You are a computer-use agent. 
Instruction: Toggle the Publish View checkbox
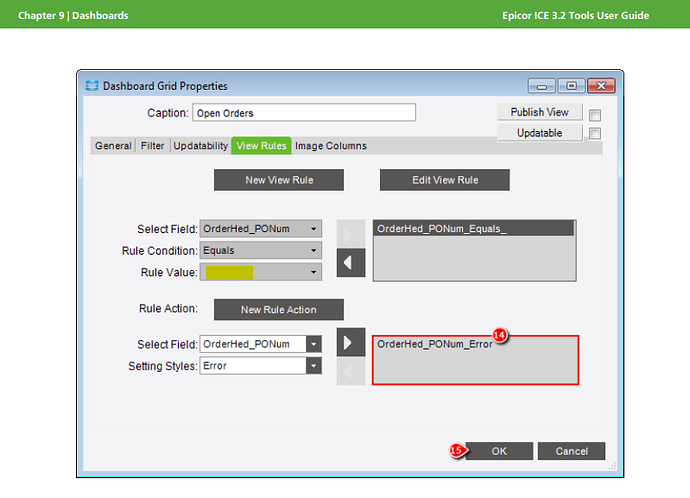click(595, 115)
